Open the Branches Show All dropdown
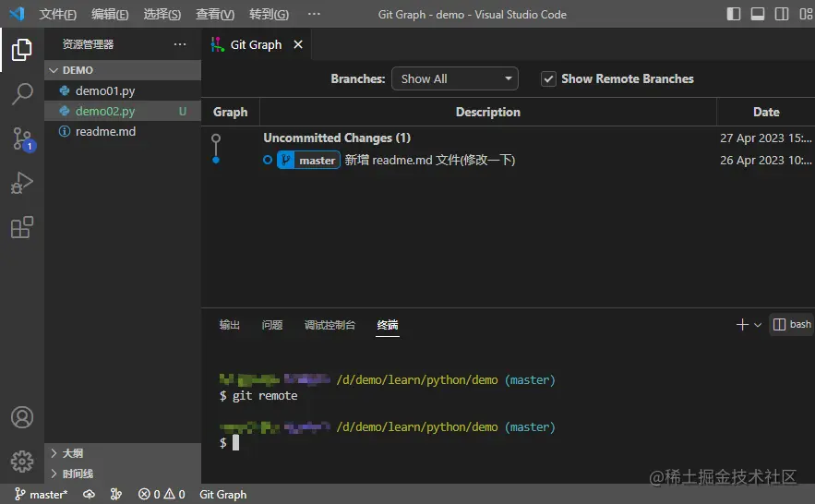Screen dimensions: 815x504 point(455,78)
